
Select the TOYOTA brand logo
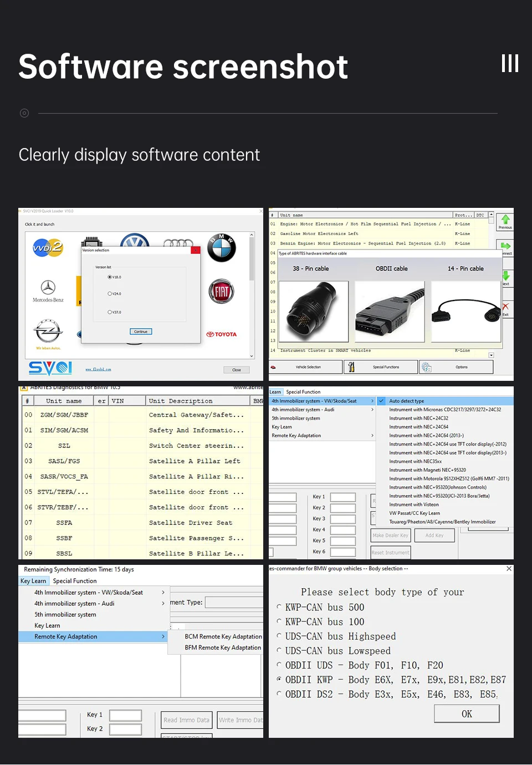tap(222, 334)
